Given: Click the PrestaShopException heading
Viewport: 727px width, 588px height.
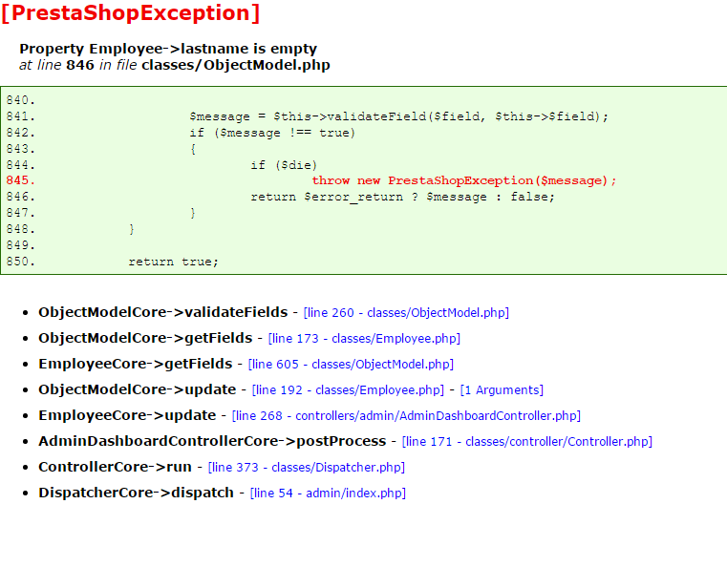Looking at the screenshot, I should pyautogui.click(x=130, y=13).
